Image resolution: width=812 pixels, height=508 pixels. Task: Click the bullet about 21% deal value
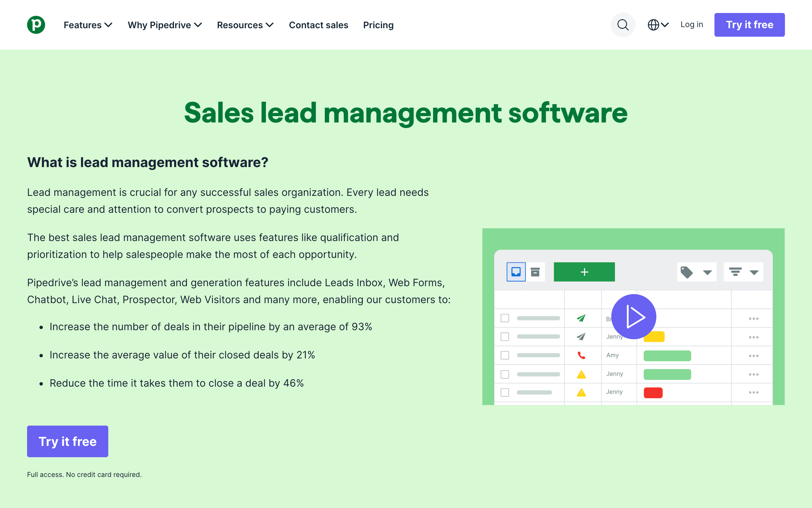point(182,355)
